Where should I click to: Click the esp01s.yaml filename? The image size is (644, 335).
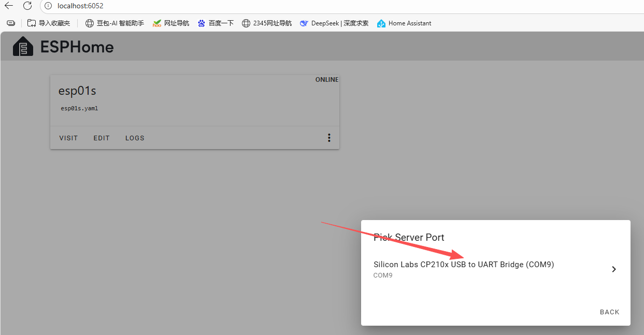pyautogui.click(x=79, y=109)
